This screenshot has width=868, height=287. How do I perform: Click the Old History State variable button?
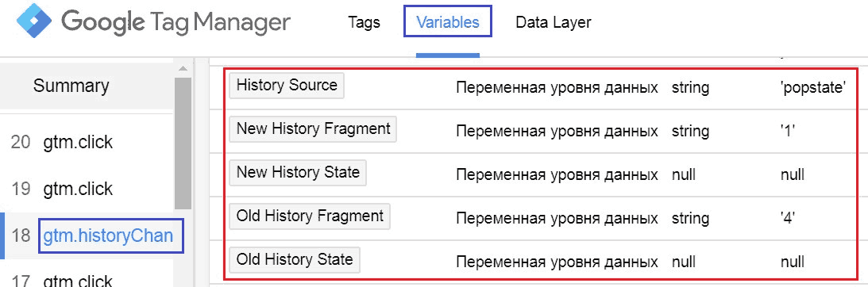(x=295, y=259)
